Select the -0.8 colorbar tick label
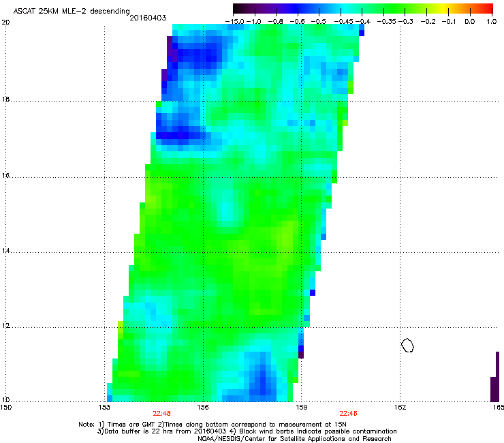This screenshot has height=443, width=504. (x=275, y=22)
